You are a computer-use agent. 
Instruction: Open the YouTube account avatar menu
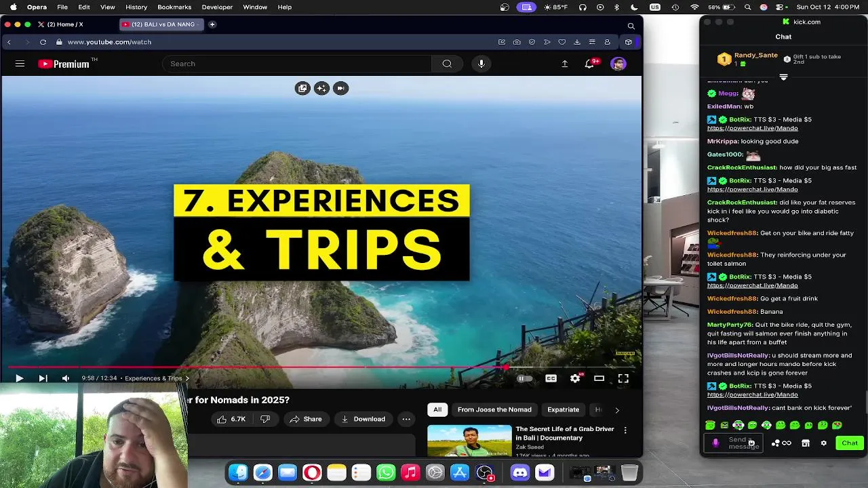[618, 64]
